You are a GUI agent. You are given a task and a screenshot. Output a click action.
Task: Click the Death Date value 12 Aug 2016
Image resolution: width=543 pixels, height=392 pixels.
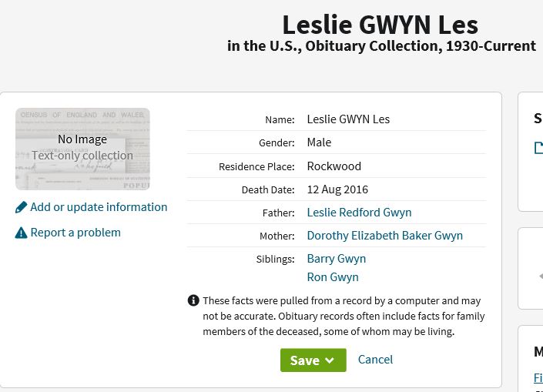[337, 189]
